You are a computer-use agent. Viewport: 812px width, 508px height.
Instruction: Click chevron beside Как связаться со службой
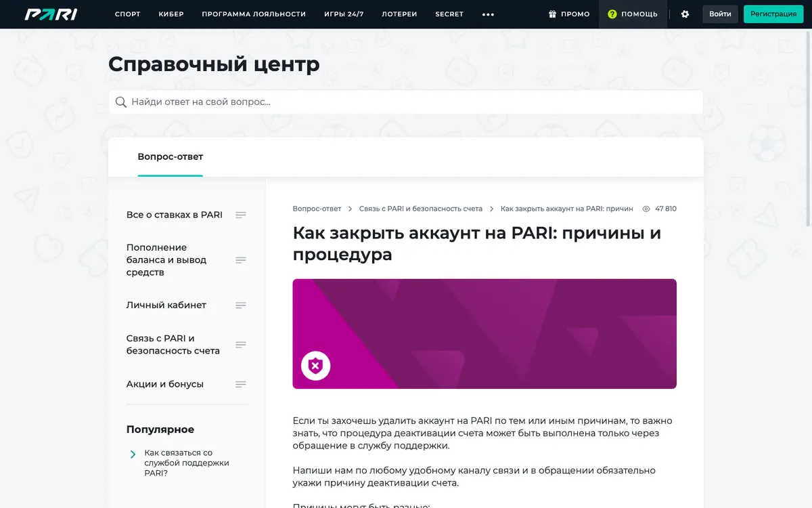point(133,454)
